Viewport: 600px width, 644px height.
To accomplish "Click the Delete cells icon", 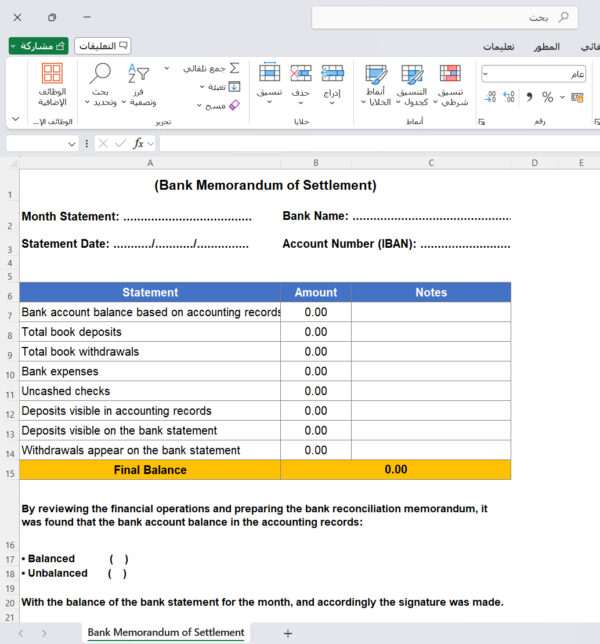I will pos(300,74).
